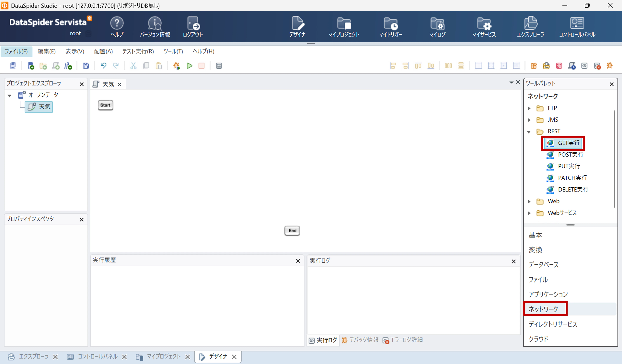This screenshot has width=622, height=364.
Task: Click the align left toolbar icon
Action: coord(393,66)
